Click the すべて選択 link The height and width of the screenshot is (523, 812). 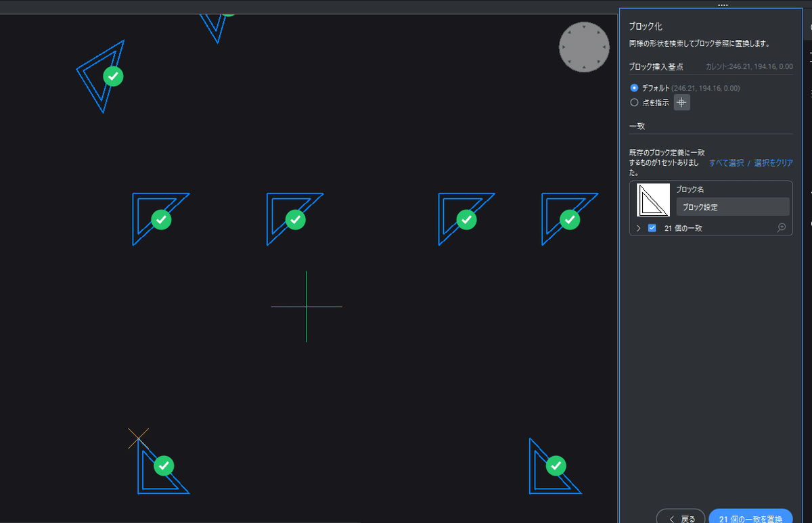(x=726, y=163)
